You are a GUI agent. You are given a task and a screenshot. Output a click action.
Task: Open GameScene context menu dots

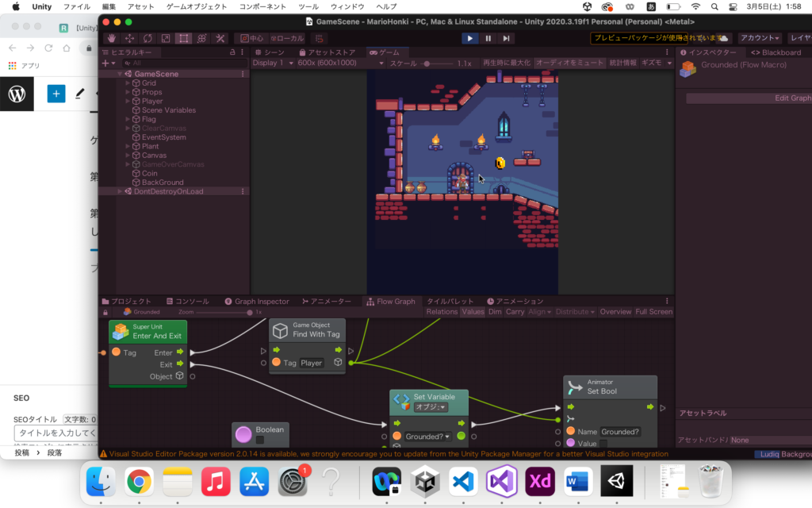(x=243, y=74)
